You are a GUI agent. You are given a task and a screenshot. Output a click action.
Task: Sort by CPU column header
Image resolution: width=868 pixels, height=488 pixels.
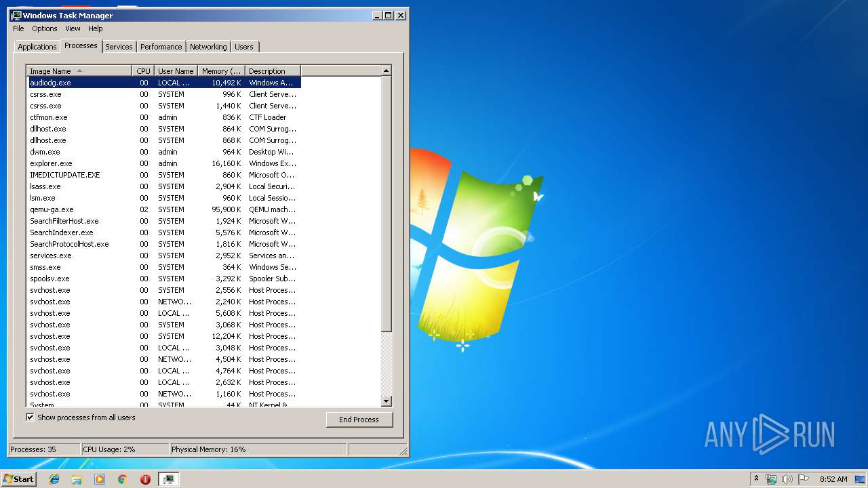[x=143, y=70]
